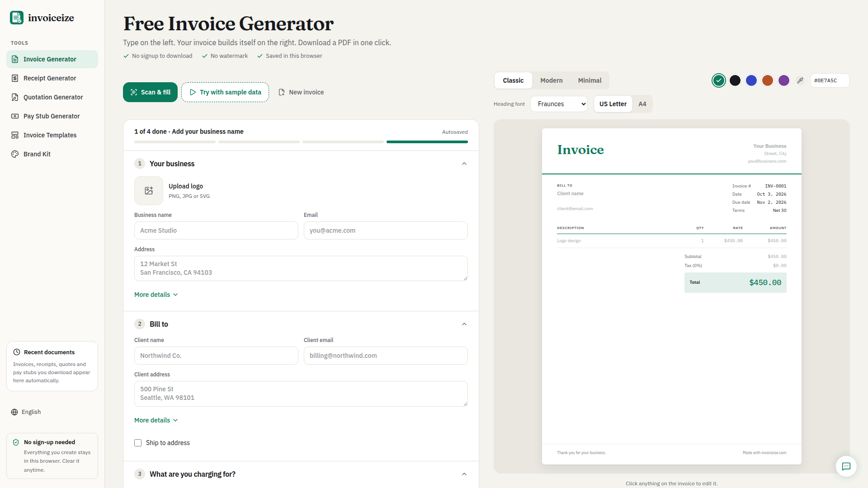The image size is (868, 488).
Task: Click the invoiceize logo icon
Action: coord(17,18)
